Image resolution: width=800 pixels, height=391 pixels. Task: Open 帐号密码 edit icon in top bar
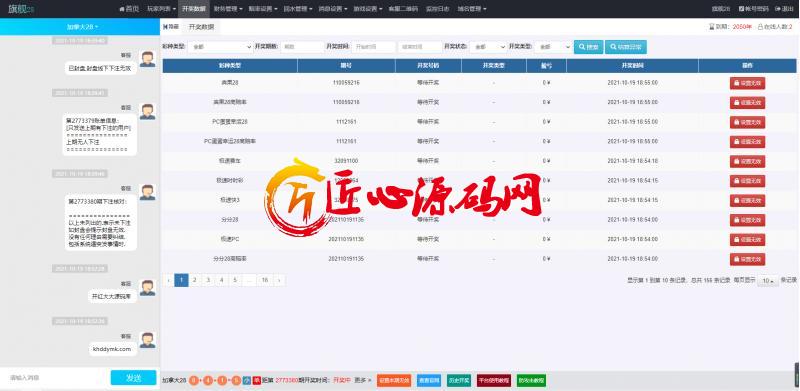tap(753, 9)
